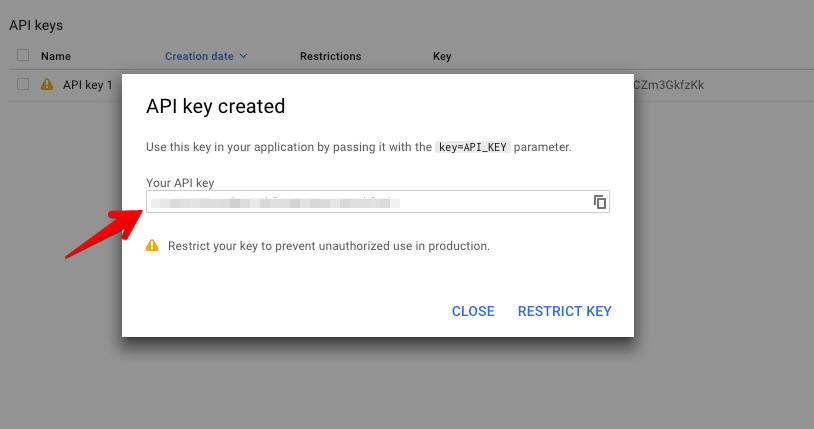Click the Key column header
Screen dimensions: 814x429
(x=442, y=57)
